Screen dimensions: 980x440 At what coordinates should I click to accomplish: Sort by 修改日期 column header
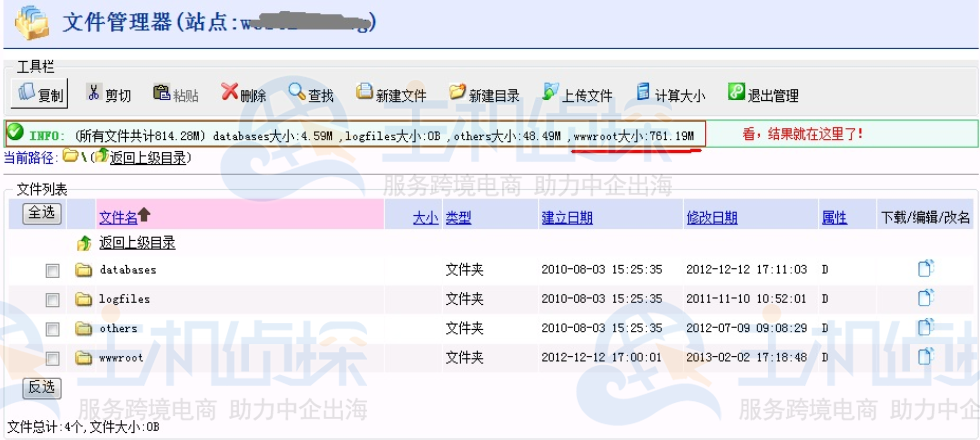pos(712,218)
